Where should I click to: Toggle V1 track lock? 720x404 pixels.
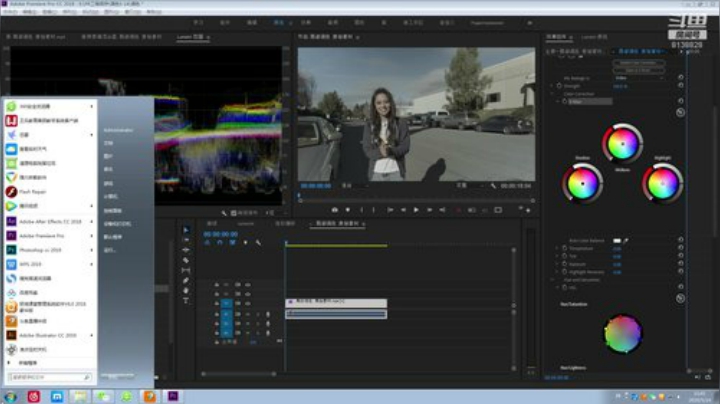point(217,303)
